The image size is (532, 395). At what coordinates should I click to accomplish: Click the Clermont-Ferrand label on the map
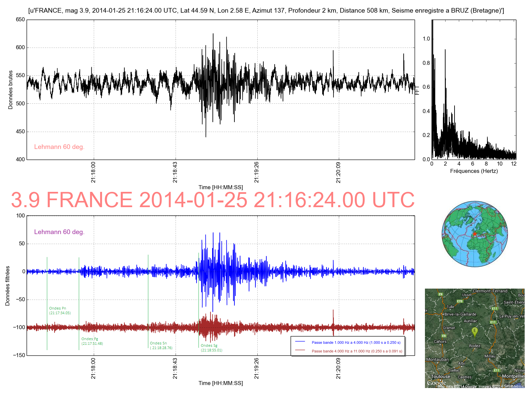490,291
